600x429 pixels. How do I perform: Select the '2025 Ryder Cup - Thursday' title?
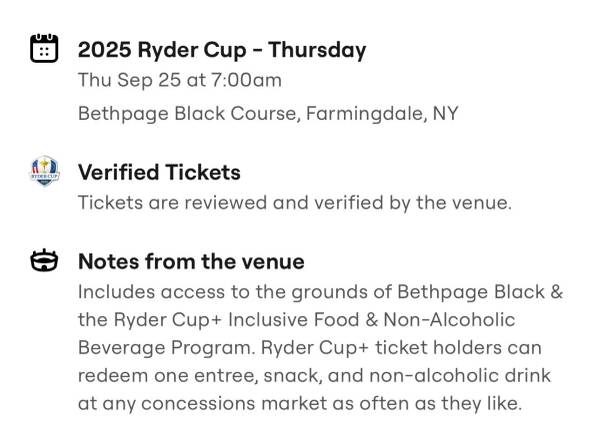pos(222,50)
